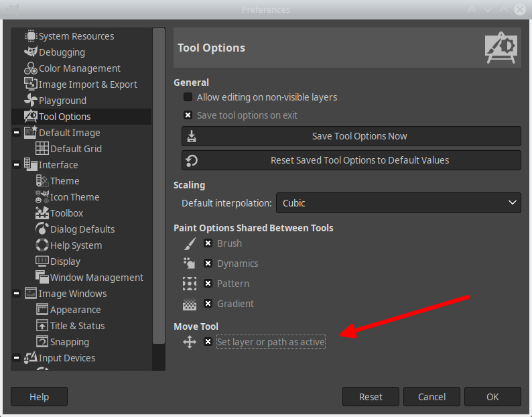Collapse the Default Image tree node
532x417 pixels.
(x=16, y=133)
